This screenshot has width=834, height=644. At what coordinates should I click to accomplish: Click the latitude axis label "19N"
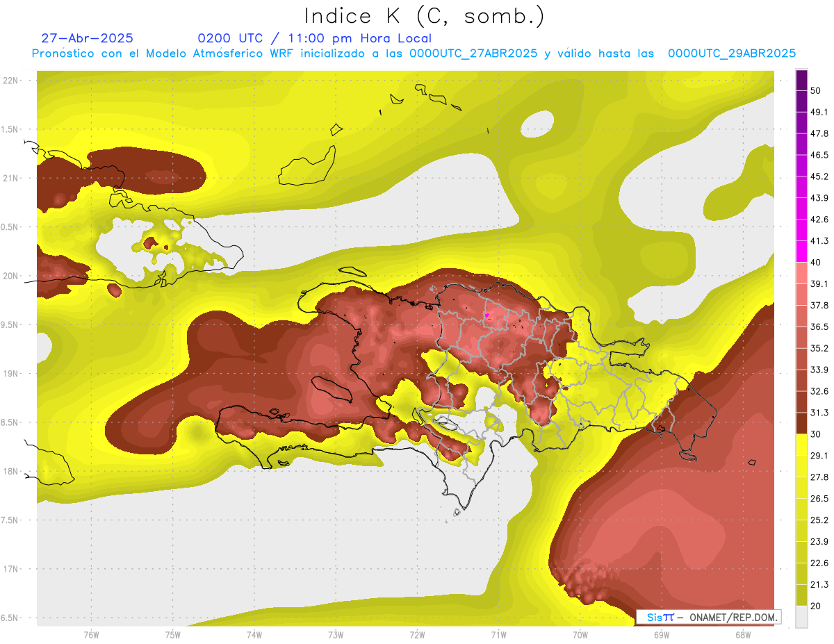click(x=11, y=374)
